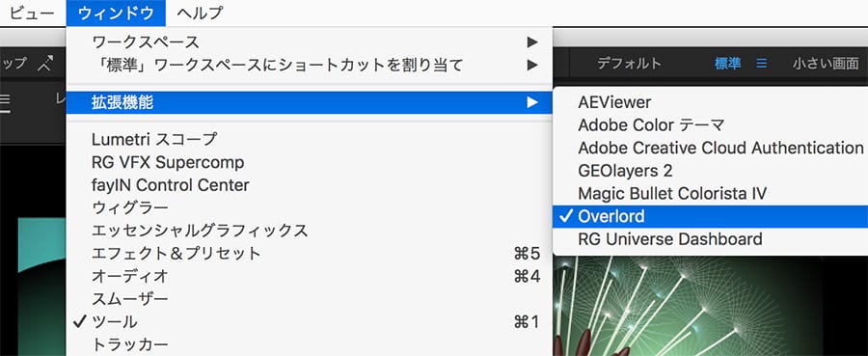Open the ビュー menu
868x356 pixels.
[32, 13]
